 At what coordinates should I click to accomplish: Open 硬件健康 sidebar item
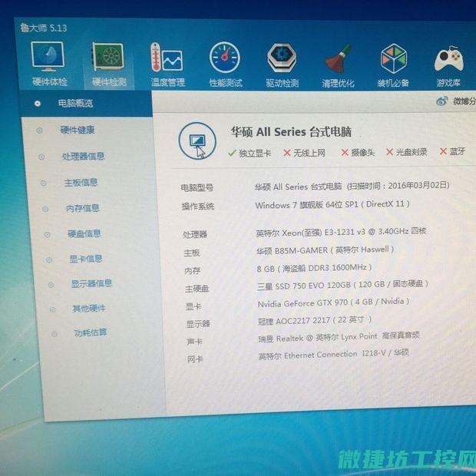[x=78, y=130]
